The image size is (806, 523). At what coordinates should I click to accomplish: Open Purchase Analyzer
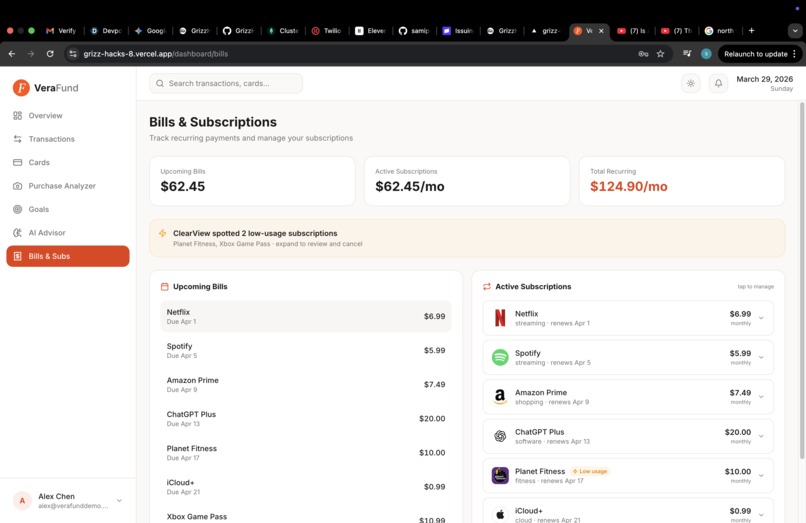pos(68,186)
